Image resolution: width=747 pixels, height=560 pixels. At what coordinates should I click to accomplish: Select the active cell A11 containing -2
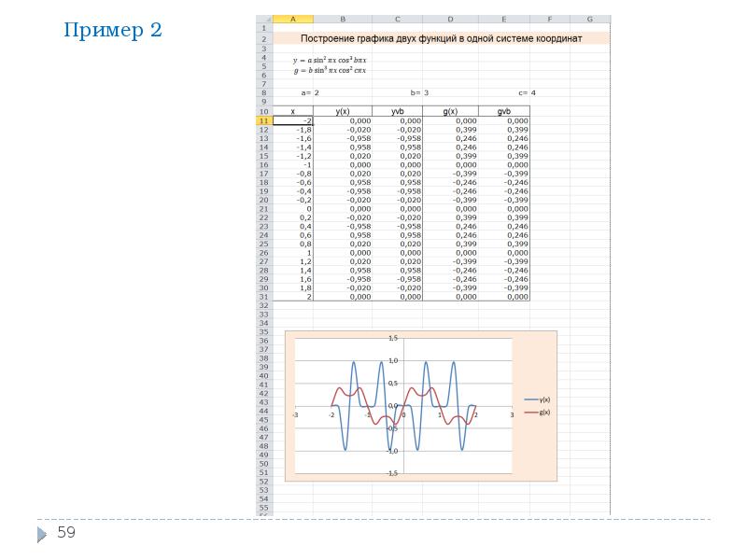[x=292, y=120]
